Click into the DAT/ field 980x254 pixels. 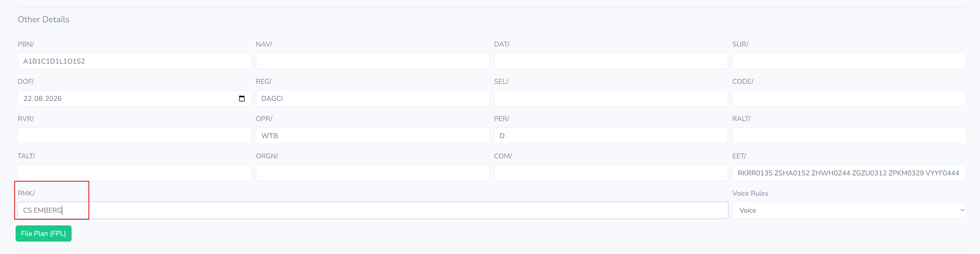[611, 61]
